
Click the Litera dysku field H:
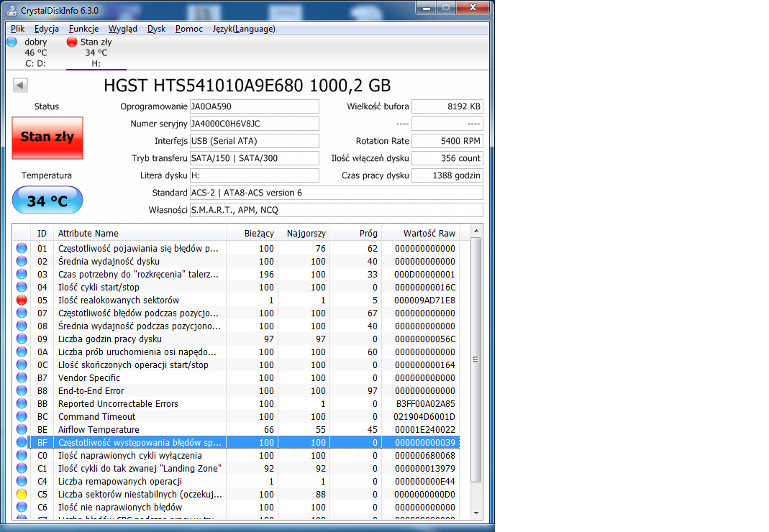pos(255,175)
